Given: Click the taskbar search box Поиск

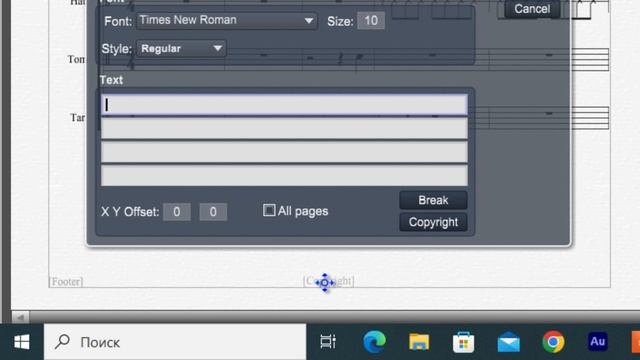Looking at the screenshot, I should (x=175, y=342).
